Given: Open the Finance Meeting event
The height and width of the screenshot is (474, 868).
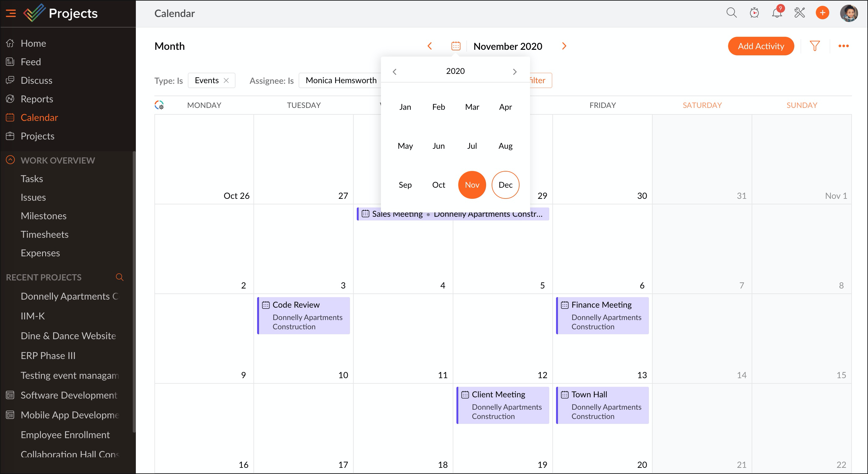Looking at the screenshot, I should 602,315.
